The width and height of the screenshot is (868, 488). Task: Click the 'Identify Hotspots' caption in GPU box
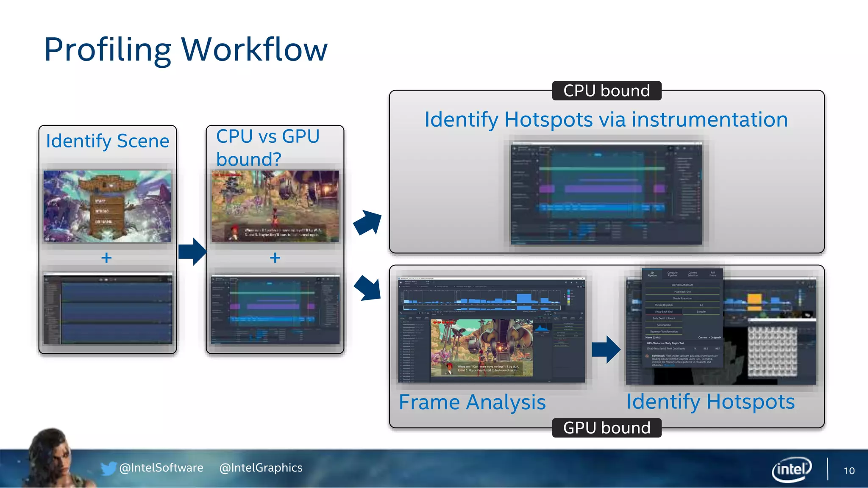coord(711,402)
